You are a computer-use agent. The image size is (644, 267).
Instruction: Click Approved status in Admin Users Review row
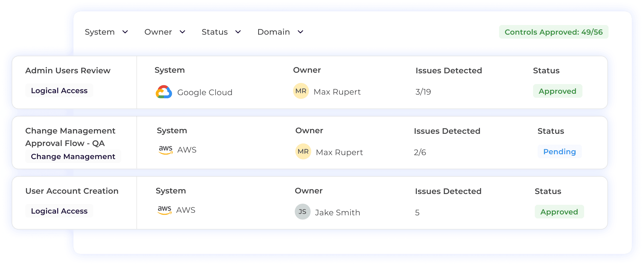(x=557, y=91)
